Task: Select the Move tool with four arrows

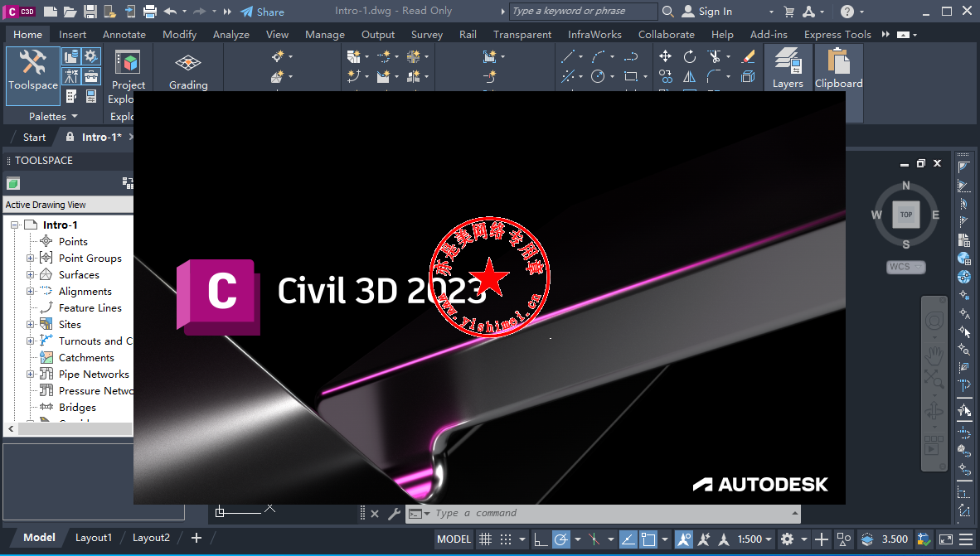Action: click(x=666, y=57)
